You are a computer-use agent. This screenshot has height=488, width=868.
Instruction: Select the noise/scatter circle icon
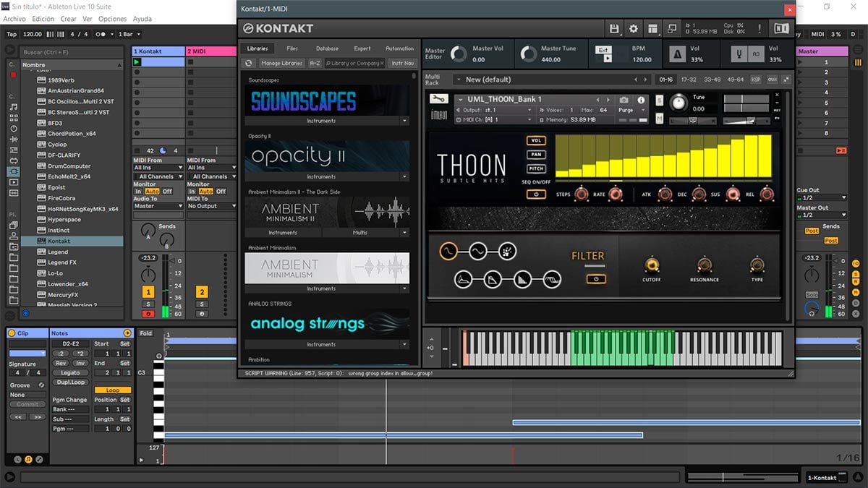507,252
